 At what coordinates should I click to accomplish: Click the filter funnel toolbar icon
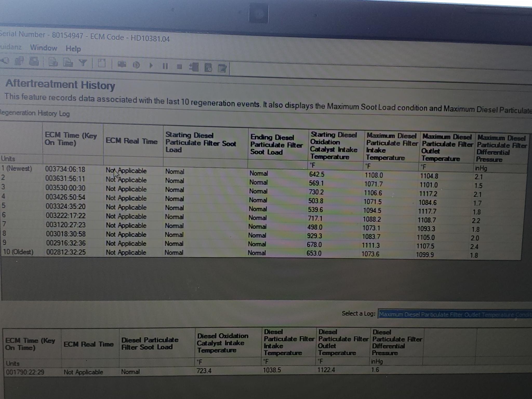click(x=83, y=63)
